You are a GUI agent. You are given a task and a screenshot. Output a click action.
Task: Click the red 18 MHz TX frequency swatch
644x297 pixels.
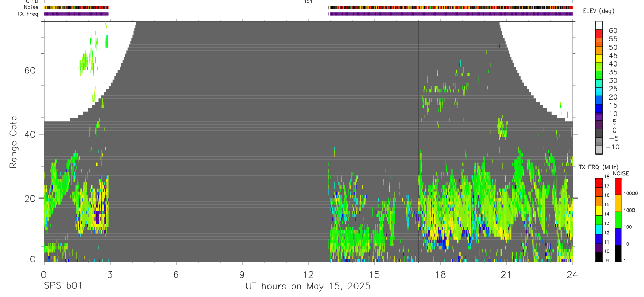[x=599, y=183]
